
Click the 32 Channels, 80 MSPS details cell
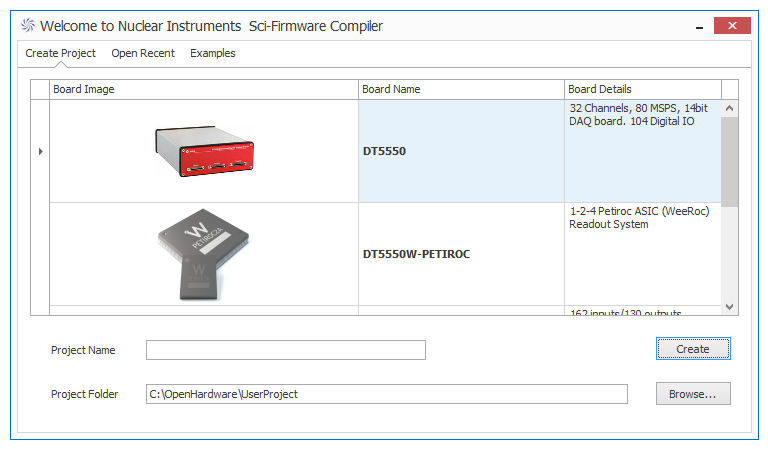tap(643, 151)
